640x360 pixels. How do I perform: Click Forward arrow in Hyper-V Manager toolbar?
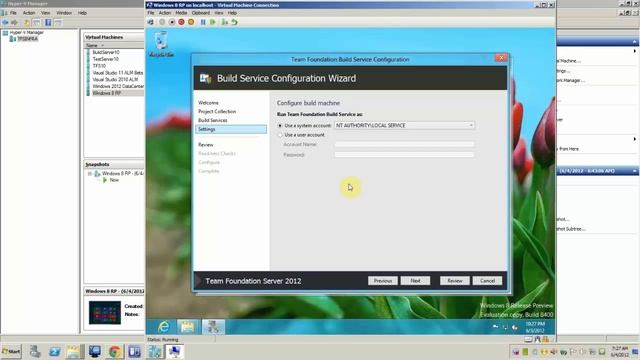tap(15, 22)
